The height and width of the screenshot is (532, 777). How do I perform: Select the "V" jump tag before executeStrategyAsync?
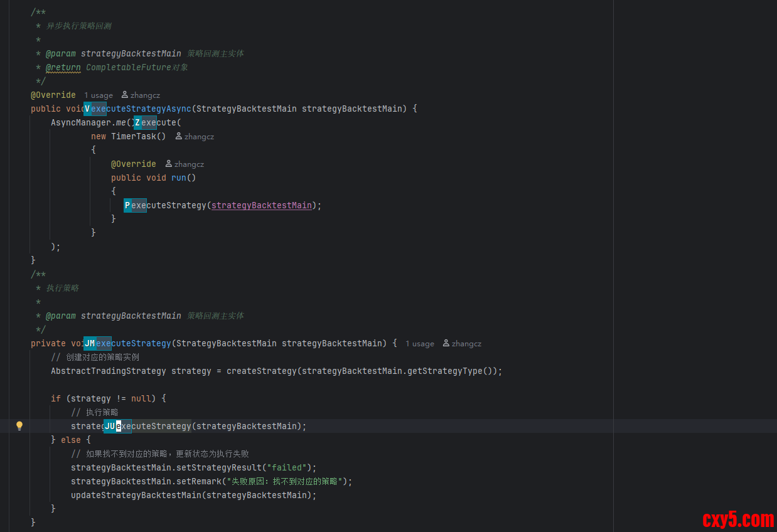click(x=87, y=109)
